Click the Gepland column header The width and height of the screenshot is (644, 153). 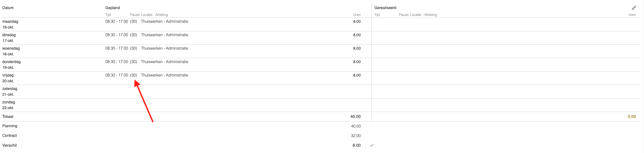coord(113,8)
